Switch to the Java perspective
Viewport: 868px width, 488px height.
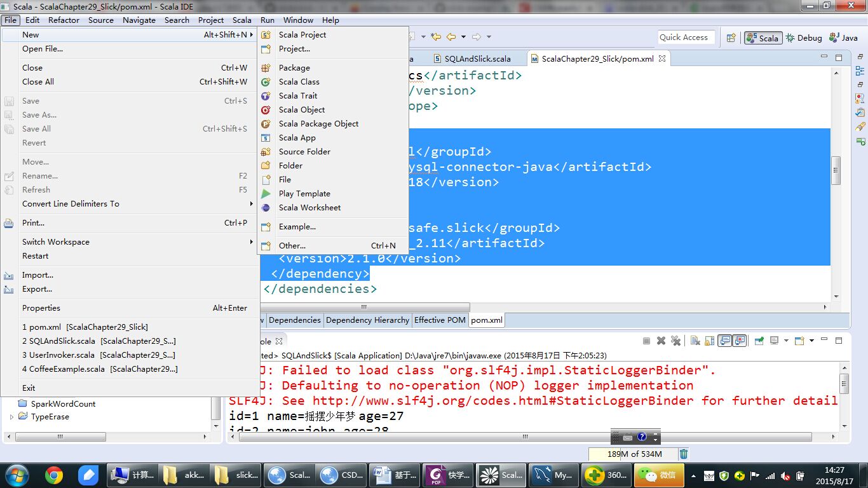tap(843, 37)
